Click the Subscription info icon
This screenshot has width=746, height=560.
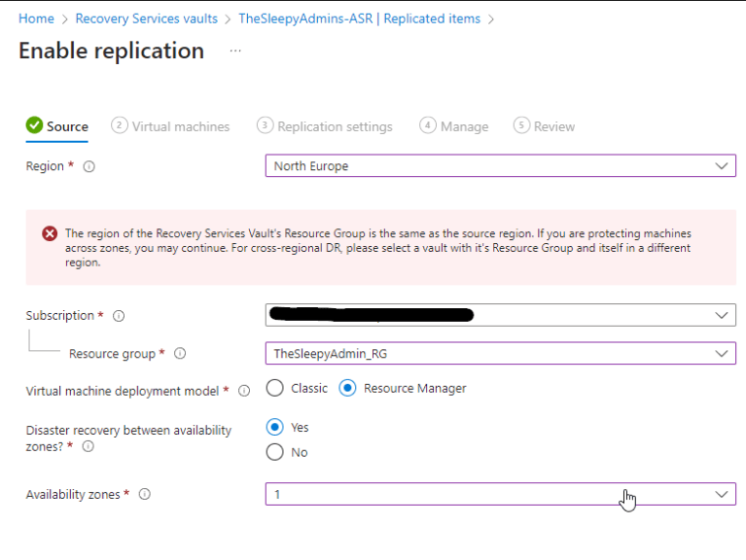click(119, 316)
